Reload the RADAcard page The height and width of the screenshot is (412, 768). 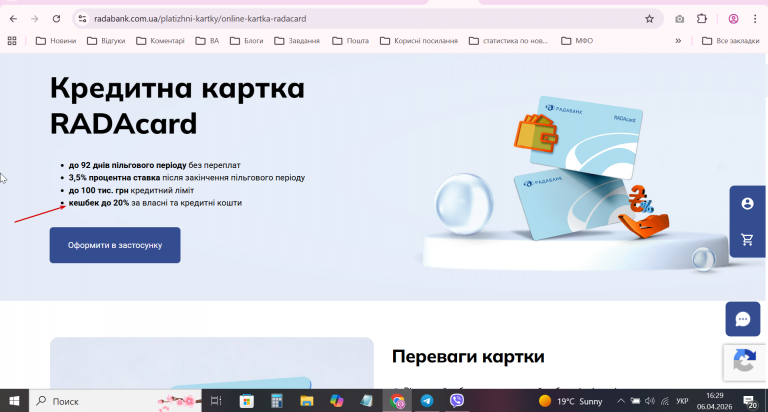tap(56, 19)
